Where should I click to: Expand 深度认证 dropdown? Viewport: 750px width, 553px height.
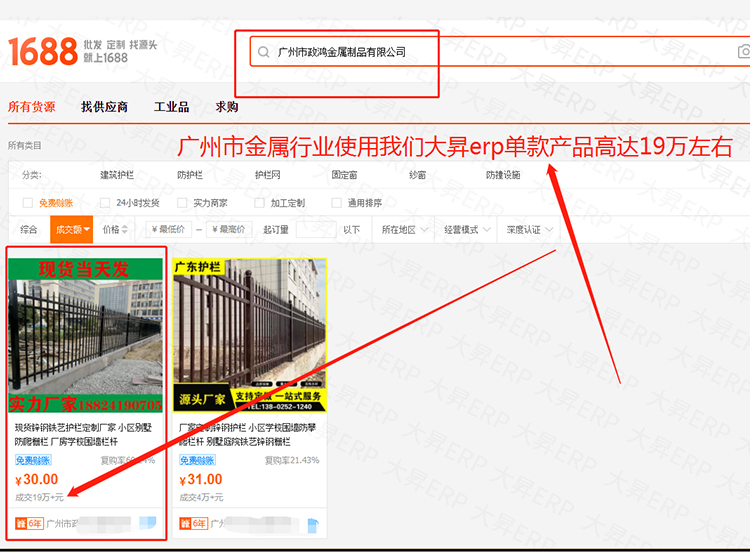530,230
